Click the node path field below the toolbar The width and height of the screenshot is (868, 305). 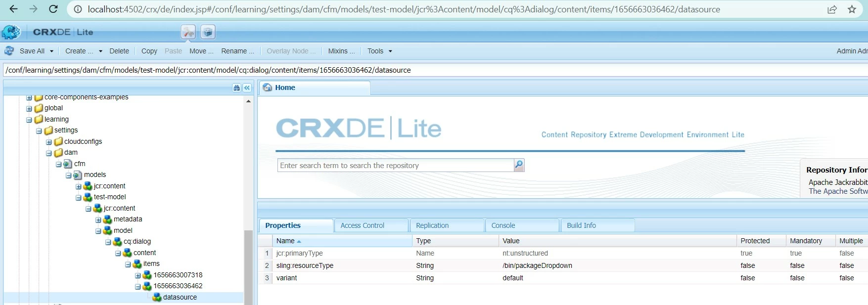click(435, 70)
